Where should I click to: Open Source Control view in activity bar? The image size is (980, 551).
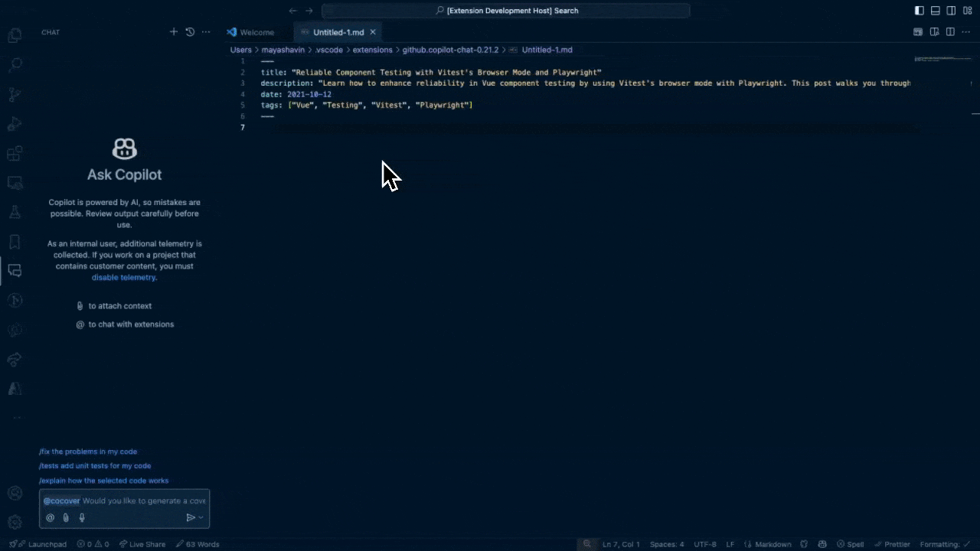pyautogui.click(x=15, y=95)
